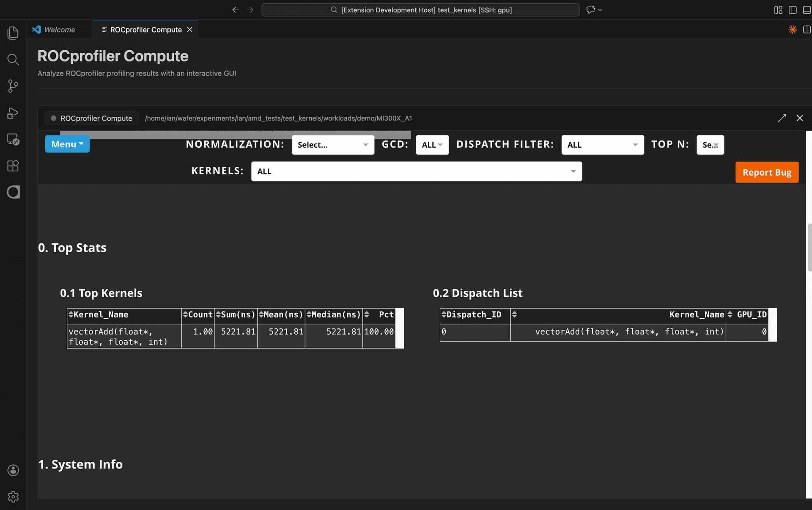The height and width of the screenshot is (510, 812).
Task: Click the expand arrow in ROCprofiler panel header
Action: pos(782,118)
